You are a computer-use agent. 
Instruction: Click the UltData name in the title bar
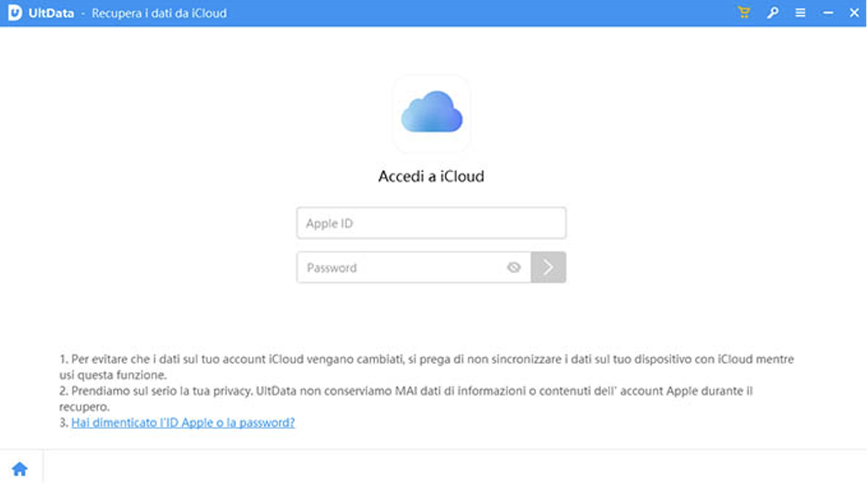(x=51, y=13)
